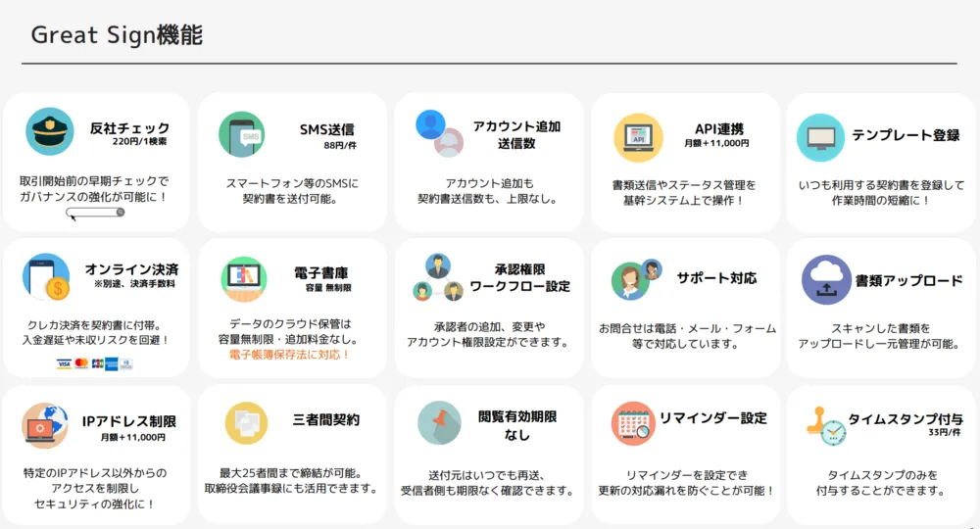Click the タイムスタンプのみを description

click(882, 475)
